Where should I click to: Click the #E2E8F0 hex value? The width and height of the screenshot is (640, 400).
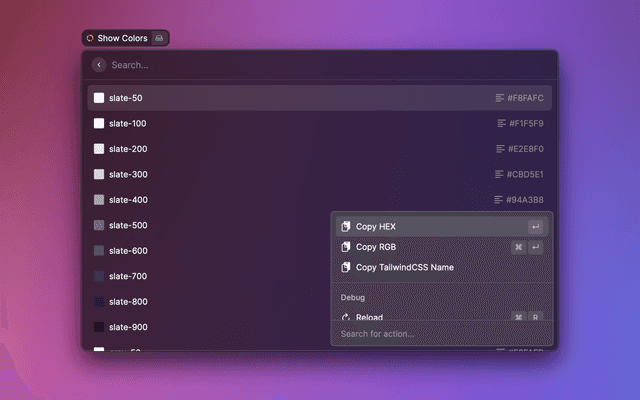pos(525,149)
